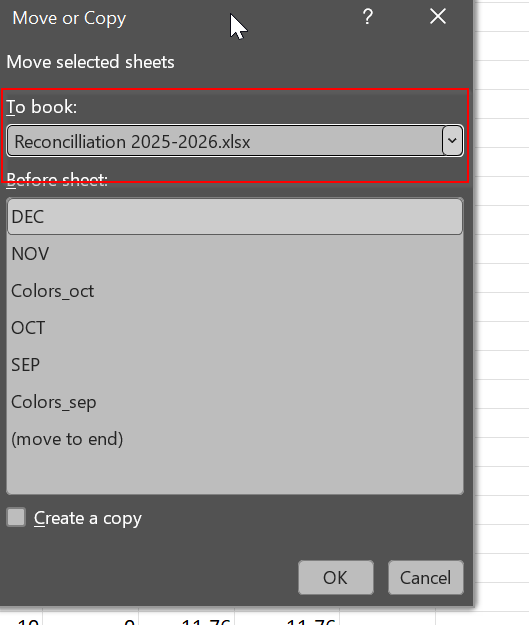The image size is (529, 625).
Task: Click the Cancel button
Action: coord(426,578)
